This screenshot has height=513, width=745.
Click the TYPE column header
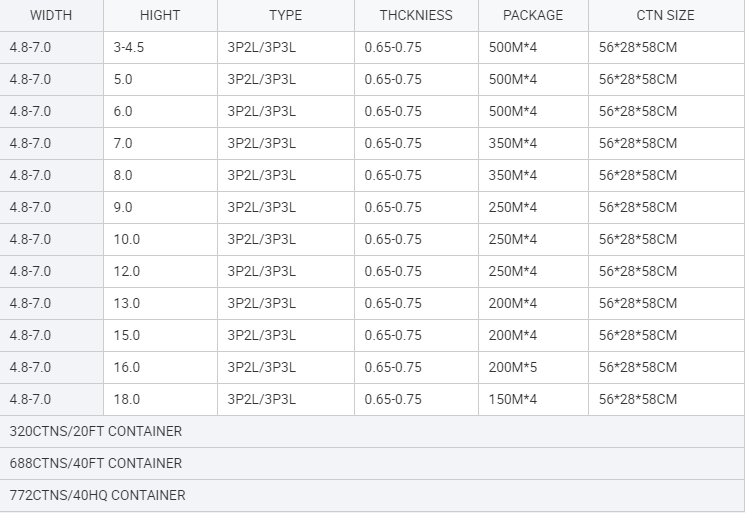coord(286,15)
